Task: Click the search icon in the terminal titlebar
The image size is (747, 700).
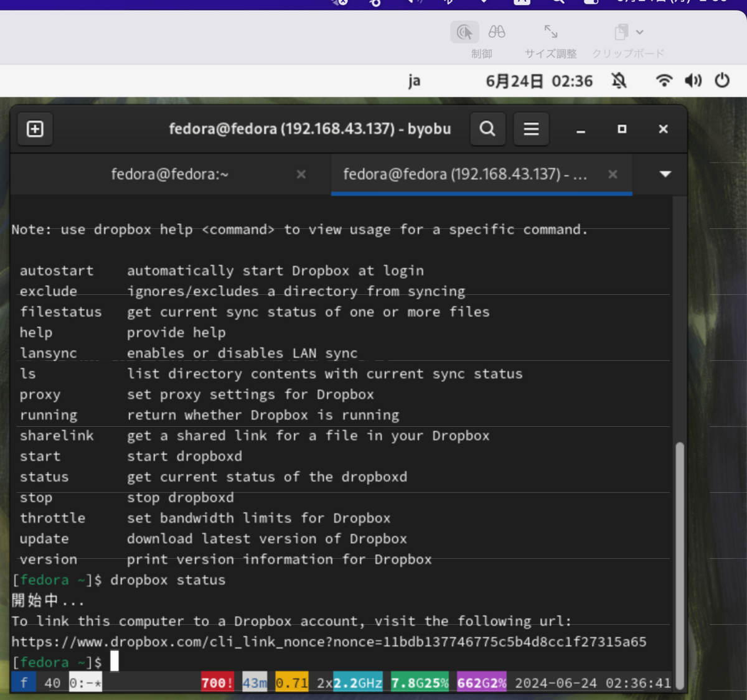Action: [487, 129]
